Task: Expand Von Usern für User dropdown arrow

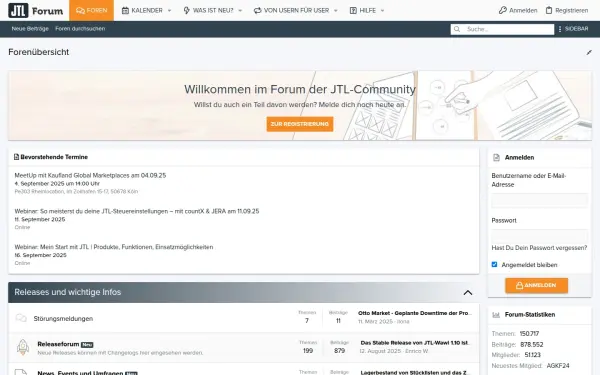Action: pyautogui.click(x=336, y=11)
